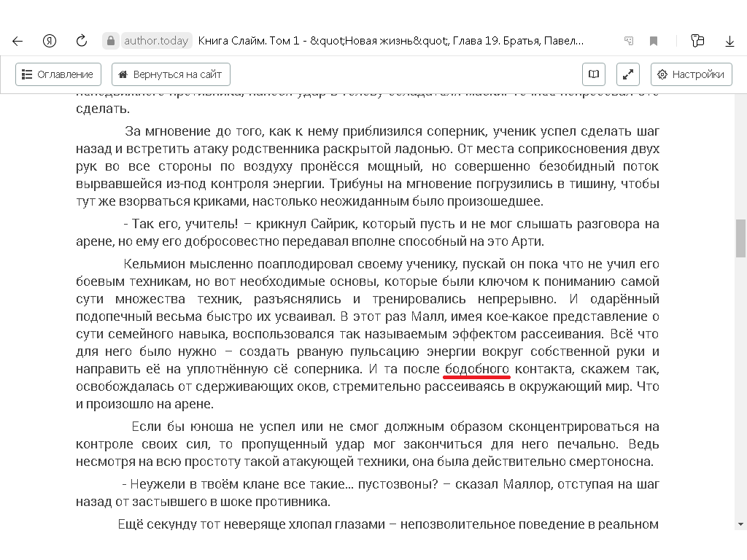The image size is (747, 560).
Task: Reload the page
Action: (x=82, y=42)
